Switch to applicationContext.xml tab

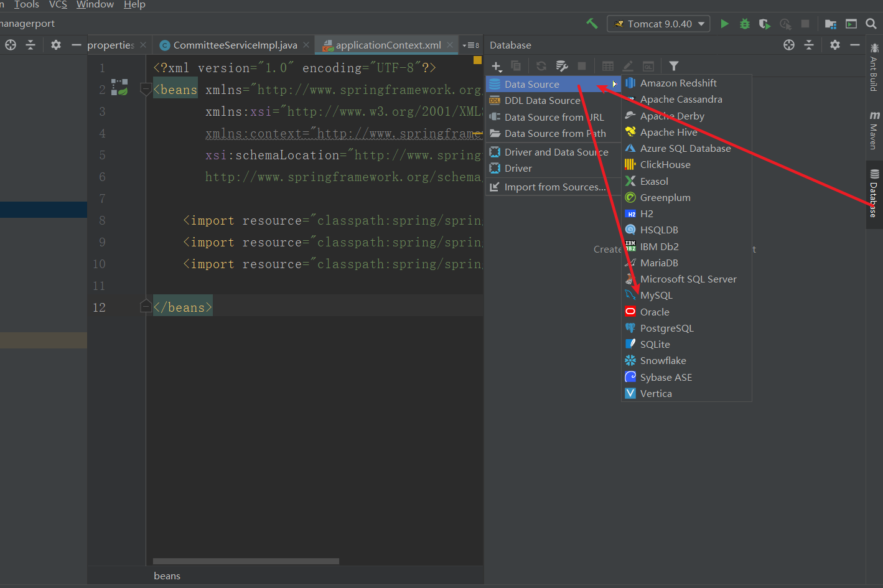388,45
